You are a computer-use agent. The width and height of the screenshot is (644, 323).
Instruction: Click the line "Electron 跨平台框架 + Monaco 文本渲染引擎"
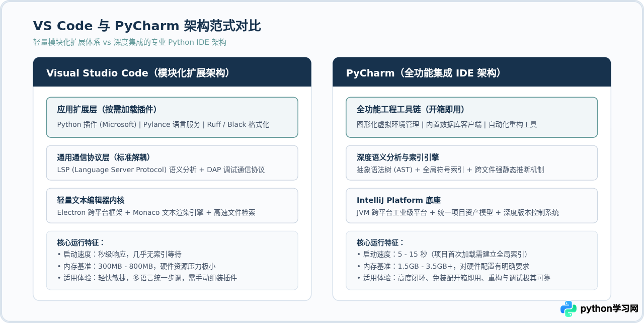[x=156, y=213]
